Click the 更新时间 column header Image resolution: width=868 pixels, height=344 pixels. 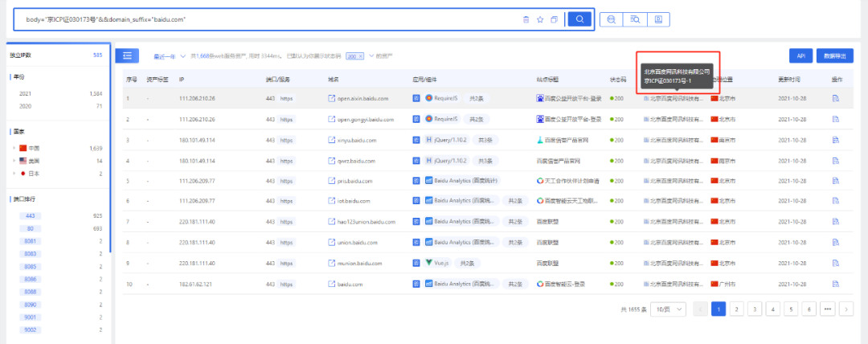(x=789, y=80)
